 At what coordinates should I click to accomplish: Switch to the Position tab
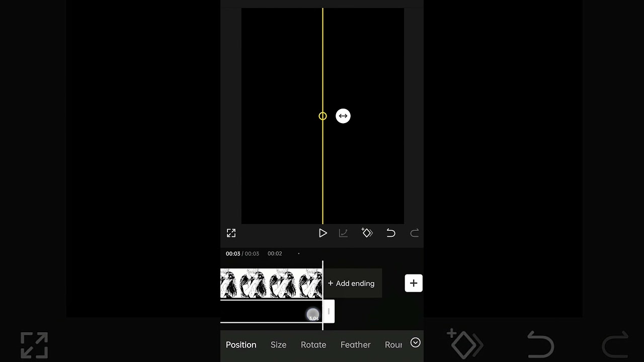[x=241, y=345]
